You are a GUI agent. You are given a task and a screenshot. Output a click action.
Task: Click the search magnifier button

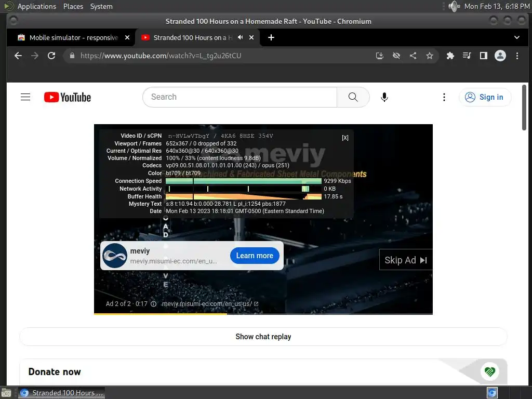[353, 97]
